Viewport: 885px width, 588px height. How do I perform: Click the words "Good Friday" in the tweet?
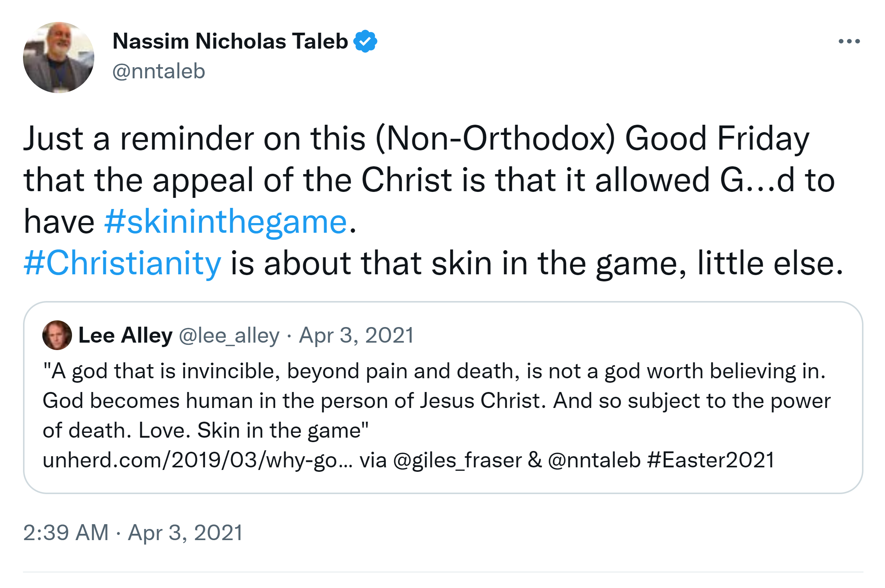click(716, 139)
